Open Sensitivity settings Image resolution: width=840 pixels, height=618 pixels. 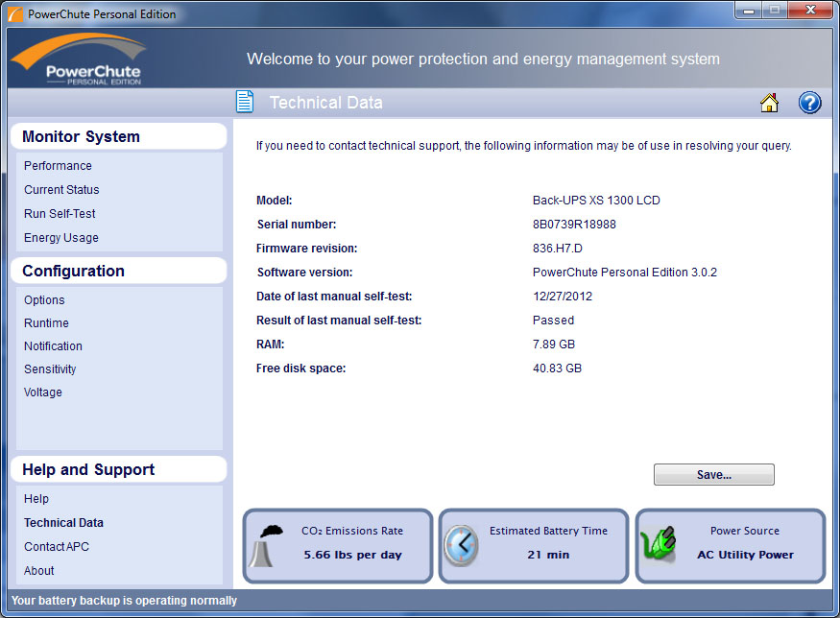click(50, 369)
